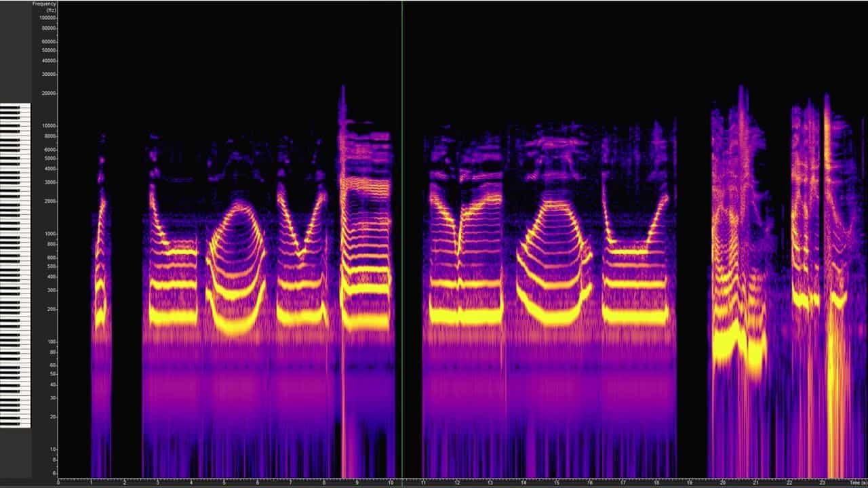
Task: Click the 5 second mark on time ruler
Action: (224, 483)
